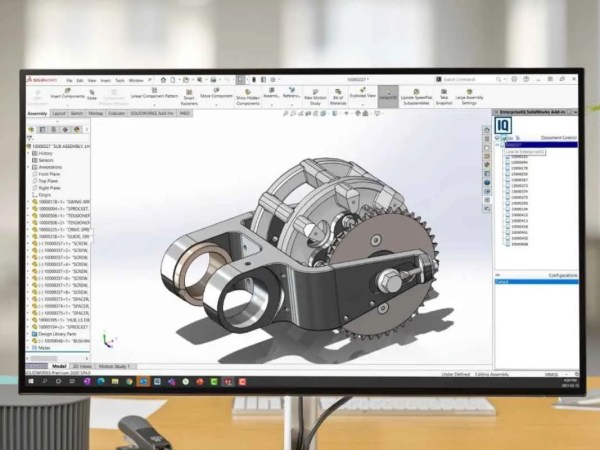The height and width of the screenshot is (450, 600).
Task: Switch to Motion Study 1 bottom tab
Action: 114,366
